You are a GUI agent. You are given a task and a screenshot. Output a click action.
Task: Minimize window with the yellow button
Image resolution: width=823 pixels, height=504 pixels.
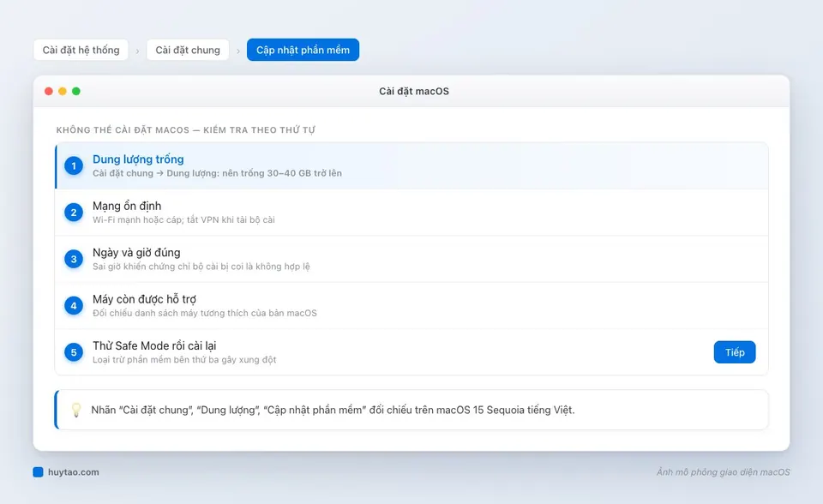point(63,92)
